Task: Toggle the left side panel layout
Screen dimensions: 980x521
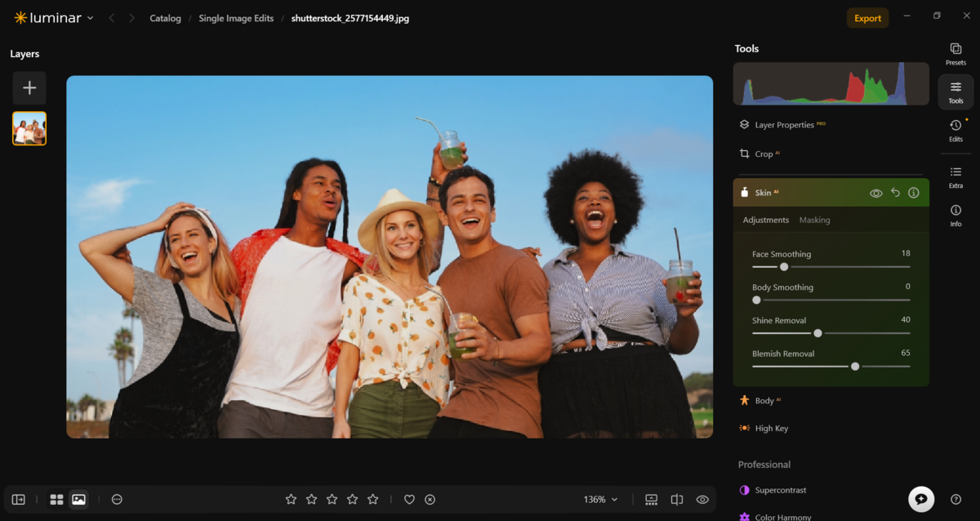Action: [x=19, y=499]
